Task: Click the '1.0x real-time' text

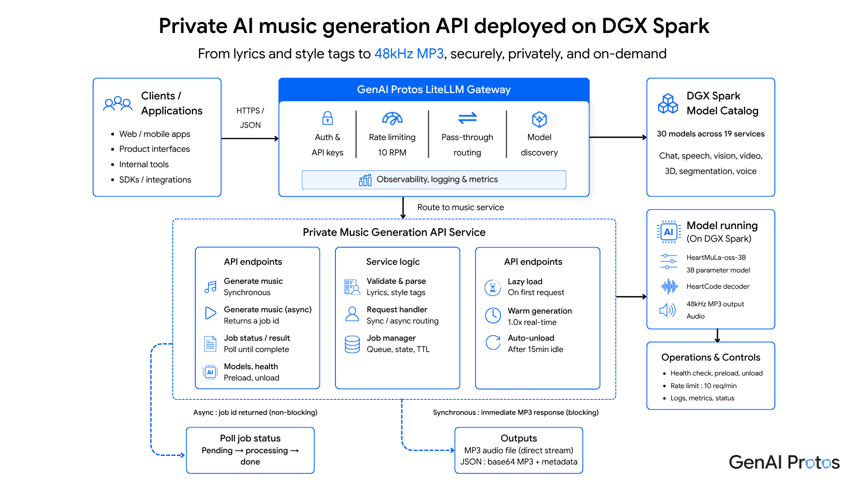Action: (532, 322)
